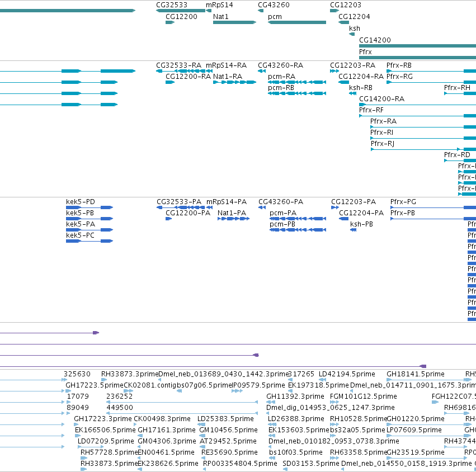476x472 pixels.
Task: Select EST FGM101G12.5prime
Action: (364, 397)
